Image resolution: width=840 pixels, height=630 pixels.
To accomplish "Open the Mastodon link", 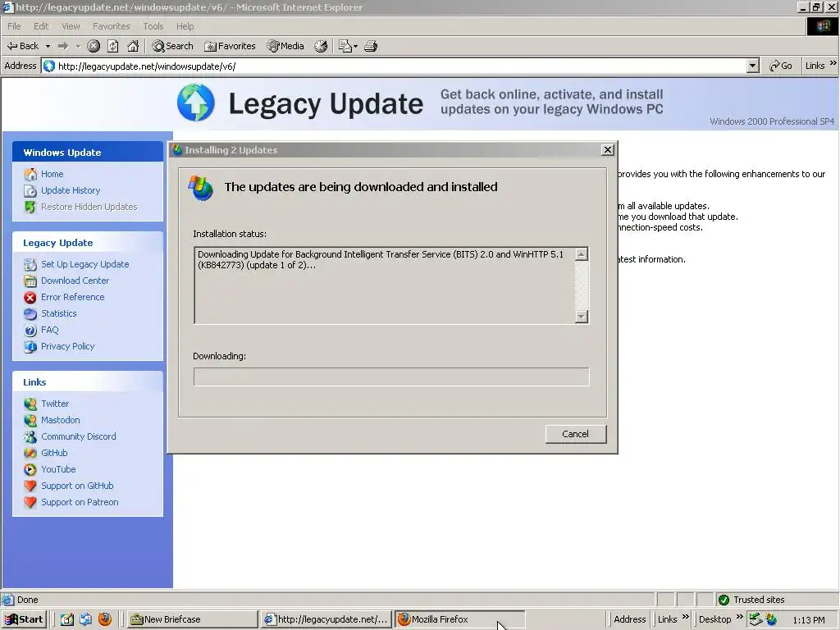I will 60,421.
